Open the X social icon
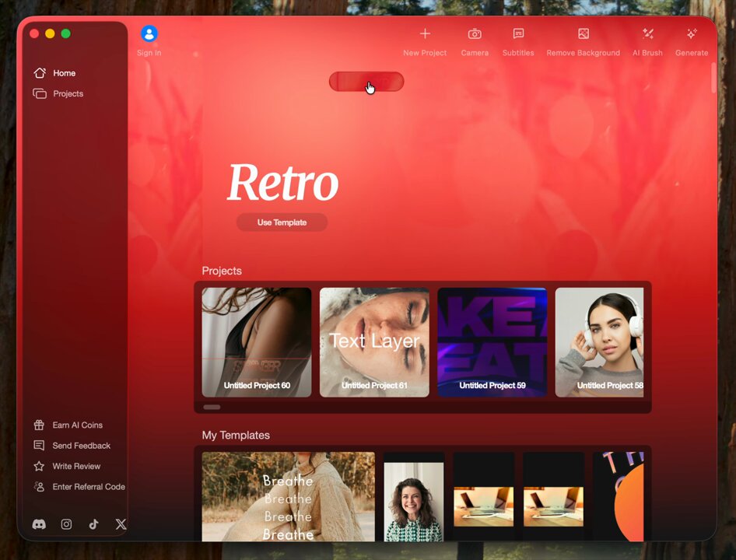 121,524
